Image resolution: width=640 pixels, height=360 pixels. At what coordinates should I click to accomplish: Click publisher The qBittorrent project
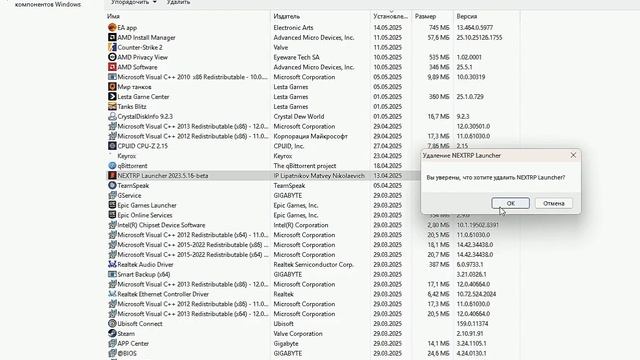pyautogui.click(x=304, y=166)
